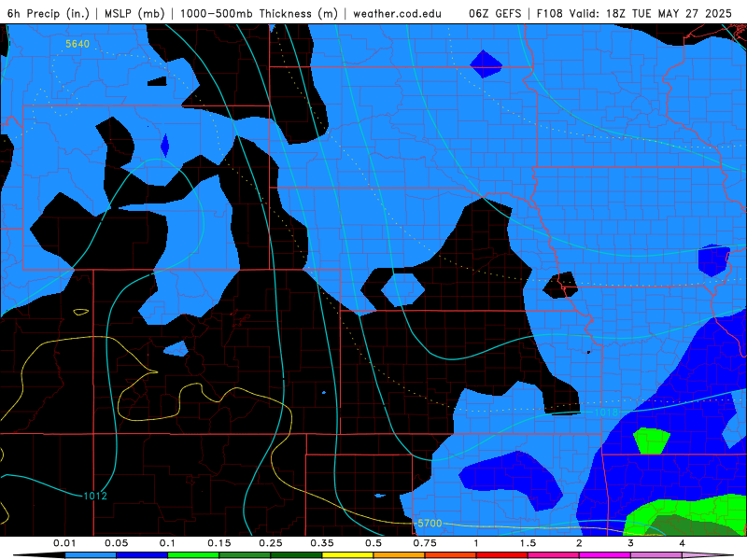747x560 pixels.
Task: Click the 0.5 legend value
Action: (373, 543)
